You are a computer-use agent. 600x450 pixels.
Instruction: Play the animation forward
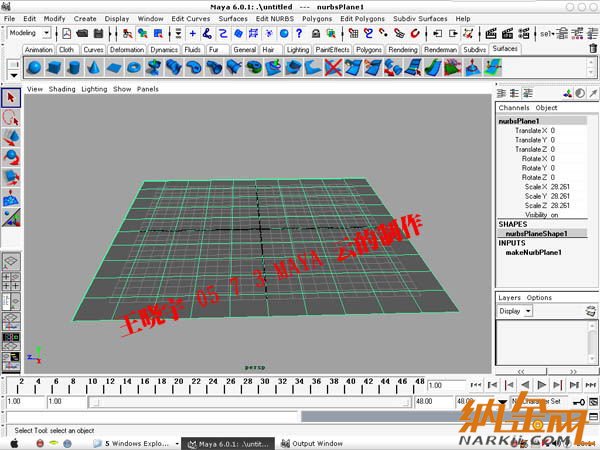point(541,385)
